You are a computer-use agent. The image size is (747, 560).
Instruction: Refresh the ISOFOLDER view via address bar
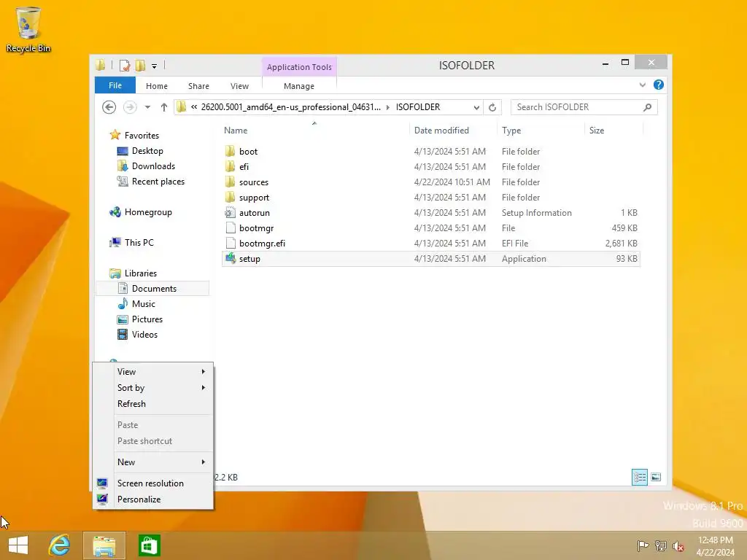click(492, 108)
